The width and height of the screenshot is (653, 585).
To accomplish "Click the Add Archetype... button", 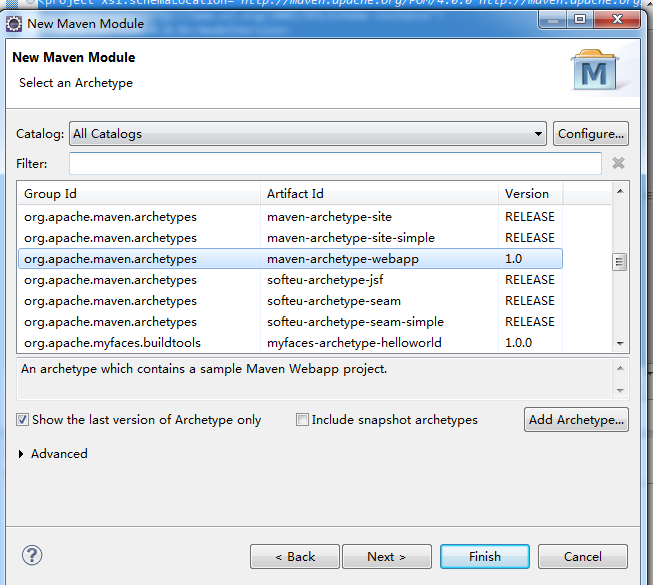I will pyautogui.click(x=576, y=420).
